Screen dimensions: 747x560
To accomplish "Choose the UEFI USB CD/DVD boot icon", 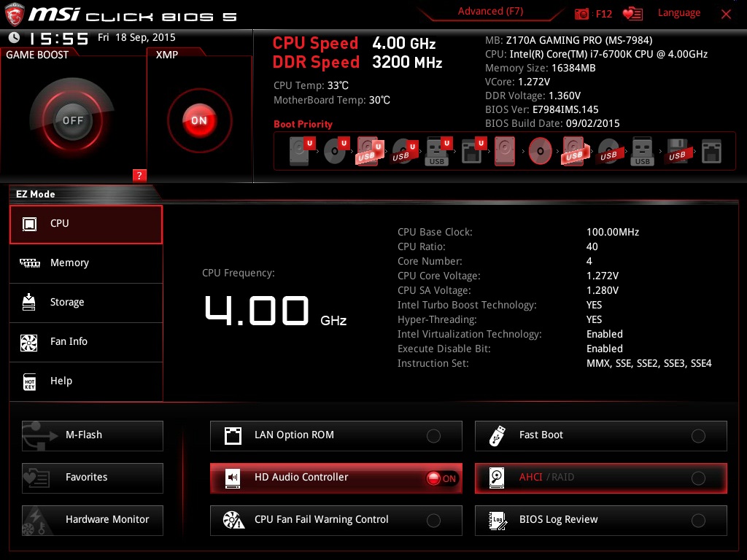I will [x=404, y=151].
